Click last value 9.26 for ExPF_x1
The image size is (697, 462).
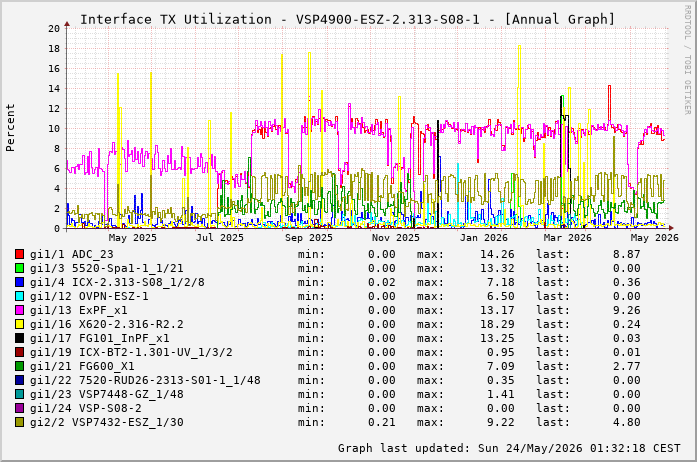(x=626, y=310)
